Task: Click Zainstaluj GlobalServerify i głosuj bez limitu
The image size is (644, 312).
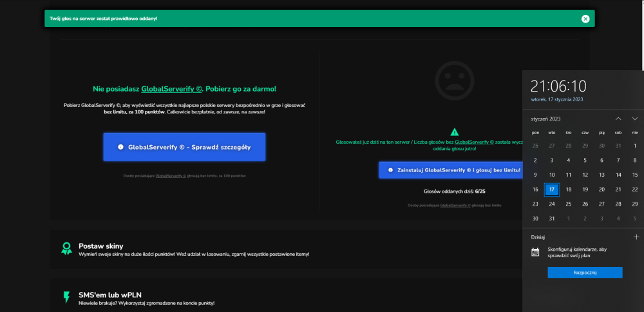Action: coord(451,170)
